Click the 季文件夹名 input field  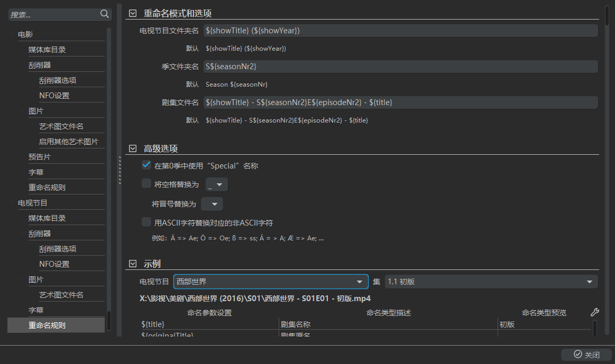[400, 67]
